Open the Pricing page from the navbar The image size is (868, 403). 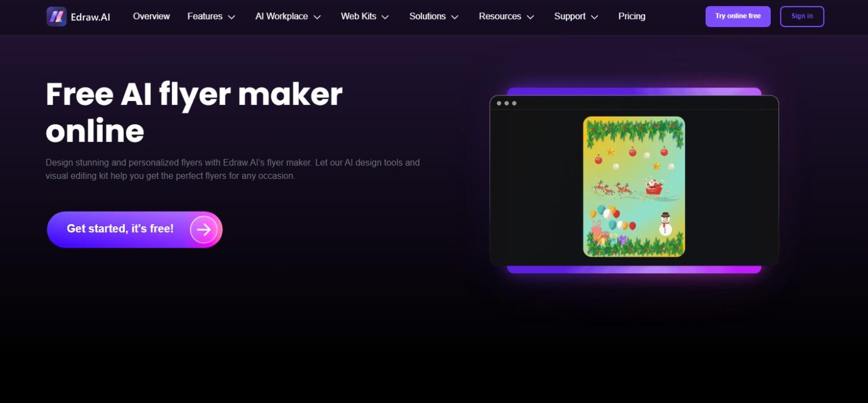pyautogui.click(x=631, y=16)
